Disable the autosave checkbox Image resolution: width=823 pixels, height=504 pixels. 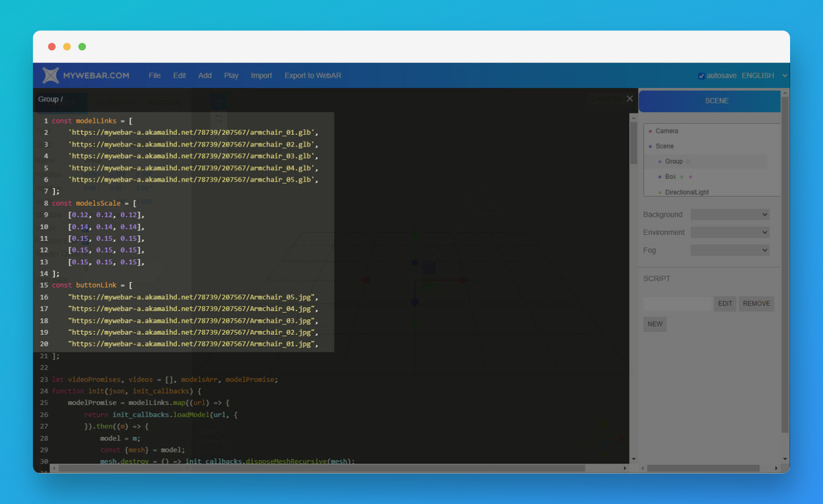701,75
